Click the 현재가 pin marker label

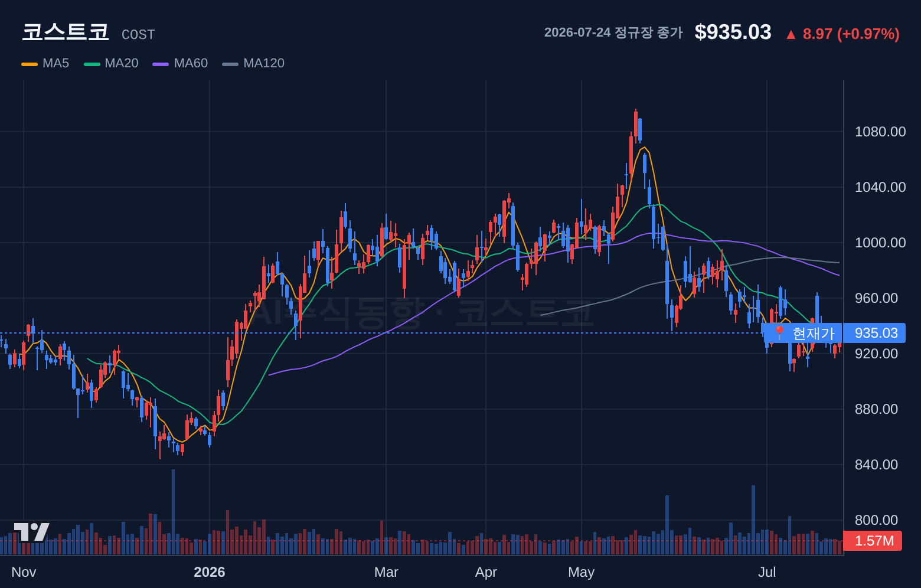tap(802, 333)
